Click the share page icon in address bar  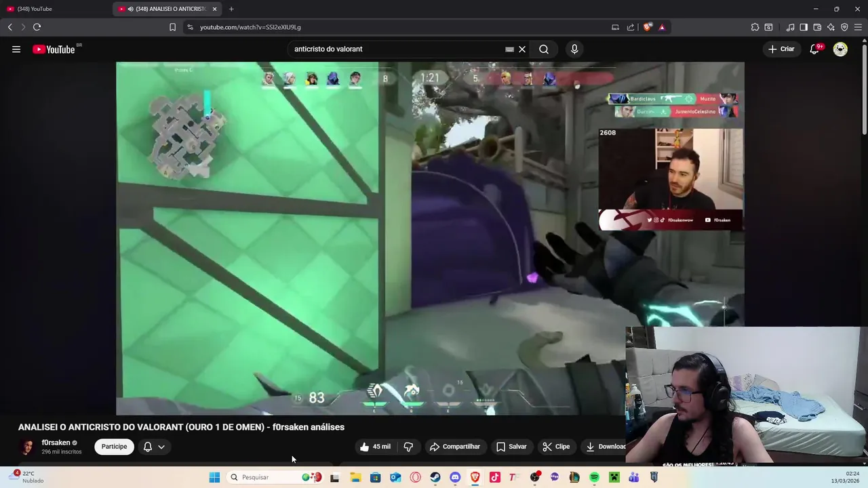(631, 27)
